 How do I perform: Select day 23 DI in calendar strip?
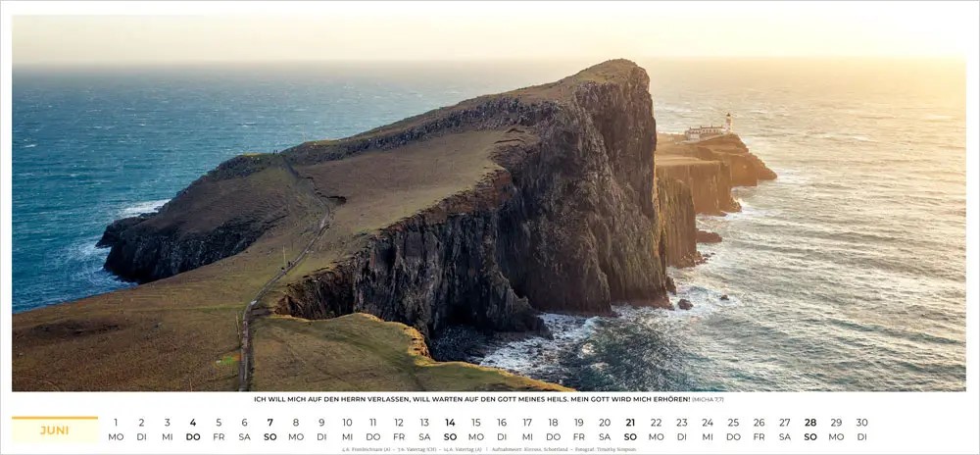click(x=682, y=430)
